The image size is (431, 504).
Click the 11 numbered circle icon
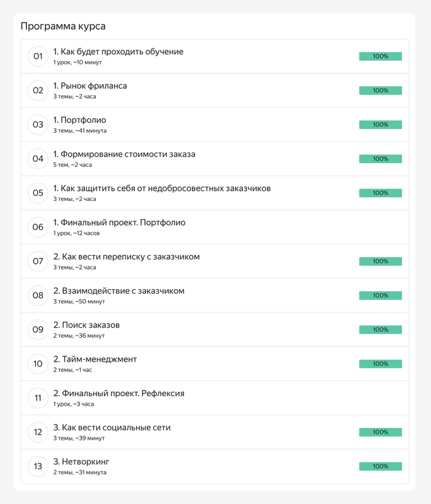[x=38, y=398]
